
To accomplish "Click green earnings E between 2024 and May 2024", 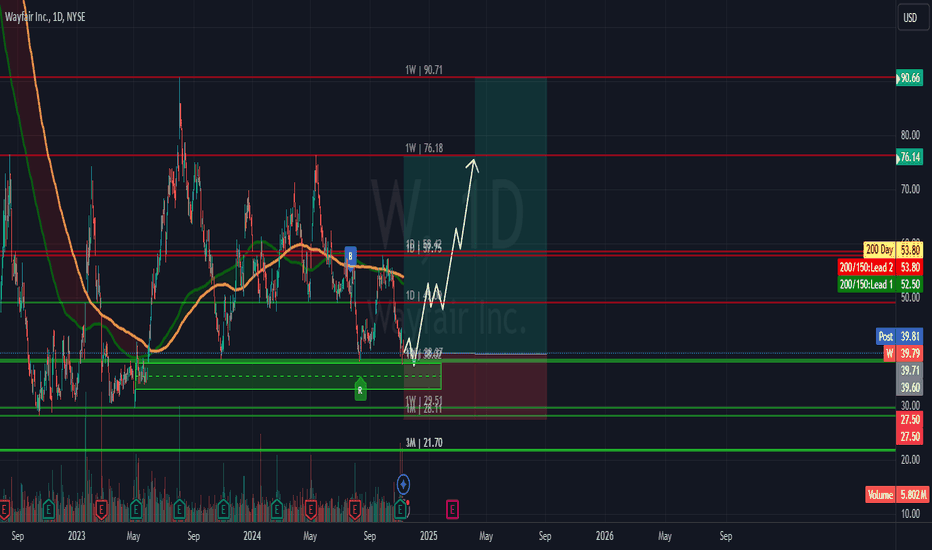I will click(276, 510).
